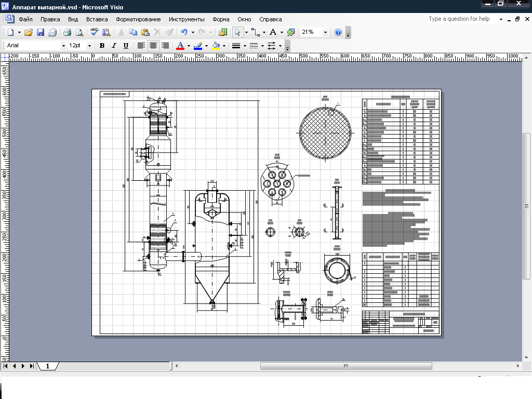Apply line color with blue pencil icon
The height and width of the screenshot is (399, 532).
pos(198,46)
